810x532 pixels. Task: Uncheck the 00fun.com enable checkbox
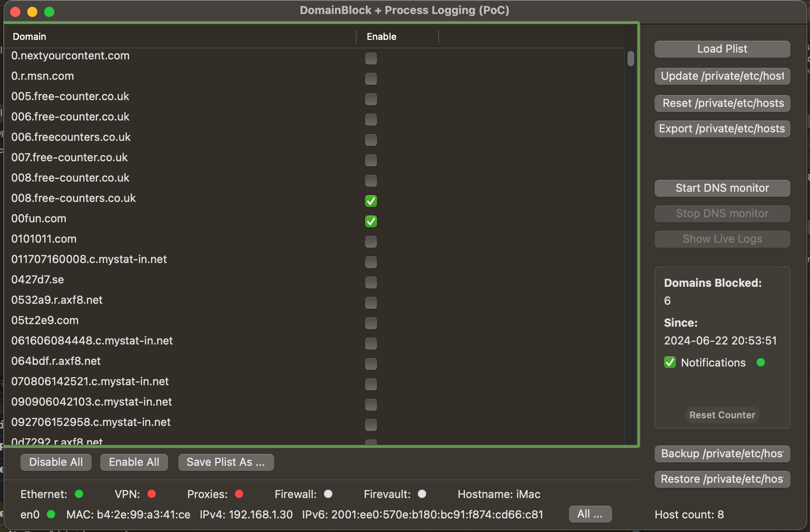pos(370,221)
